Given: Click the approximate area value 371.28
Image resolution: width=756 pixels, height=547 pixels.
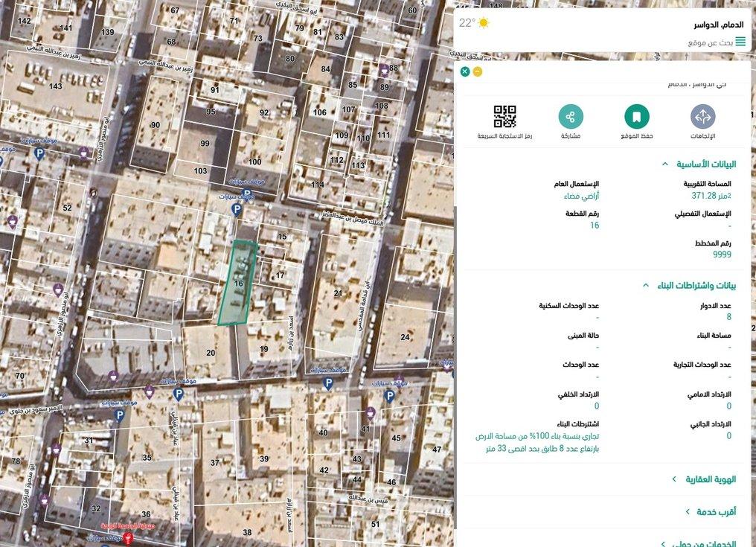Looking at the screenshot, I should pyautogui.click(x=708, y=196).
